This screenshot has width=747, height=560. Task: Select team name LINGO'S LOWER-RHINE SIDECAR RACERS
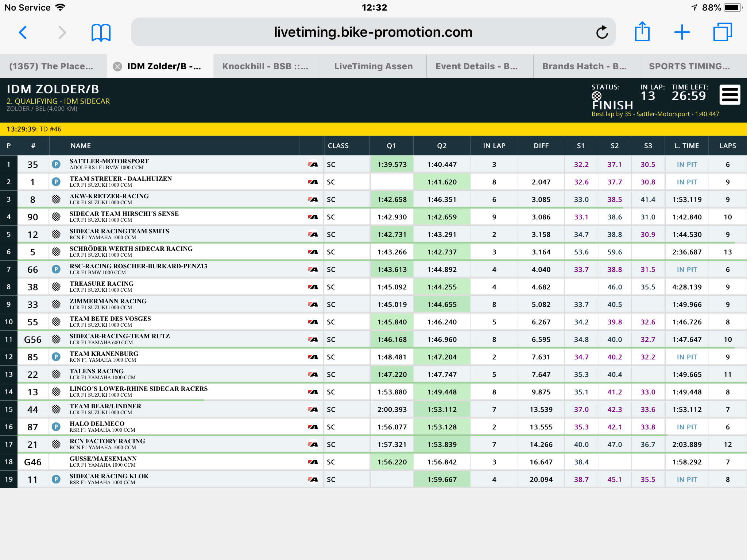click(139, 389)
